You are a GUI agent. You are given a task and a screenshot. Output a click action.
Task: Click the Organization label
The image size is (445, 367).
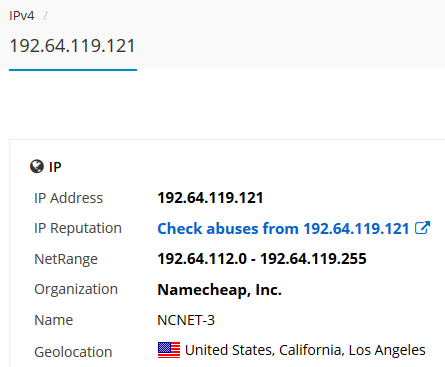coord(76,289)
